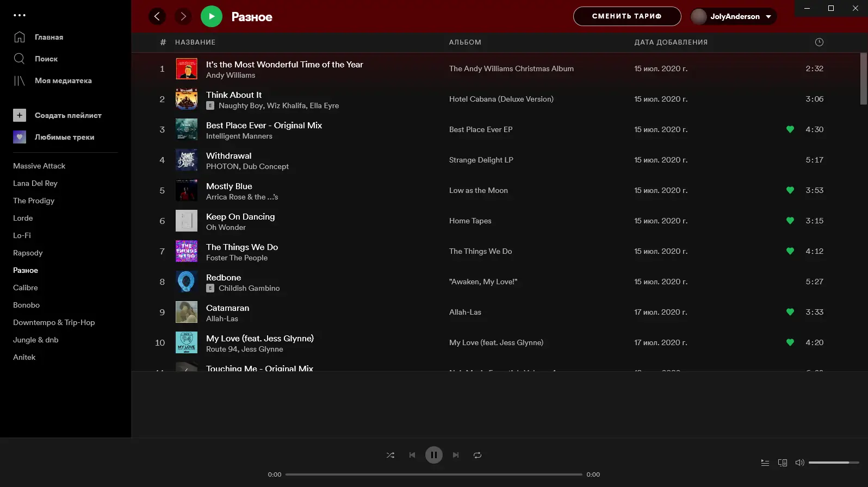The height and width of the screenshot is (487, 868).
Task: Open album Strange Delight LP
Action: [x=481, y=160]
